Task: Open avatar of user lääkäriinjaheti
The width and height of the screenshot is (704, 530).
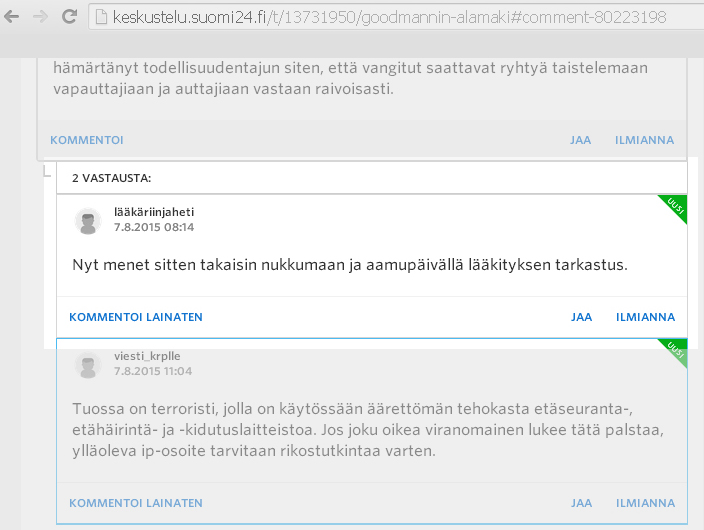Action: [88, 221]
